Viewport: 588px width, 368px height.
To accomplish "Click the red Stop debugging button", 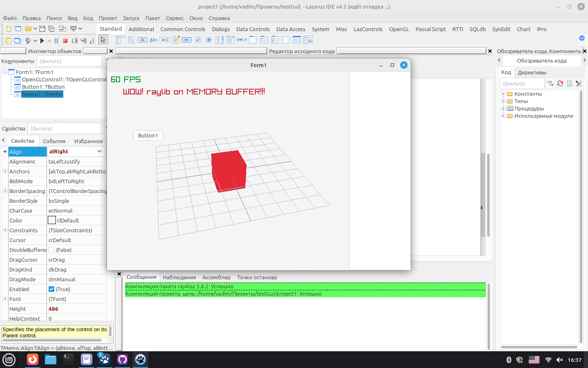I will pos(65,40).
